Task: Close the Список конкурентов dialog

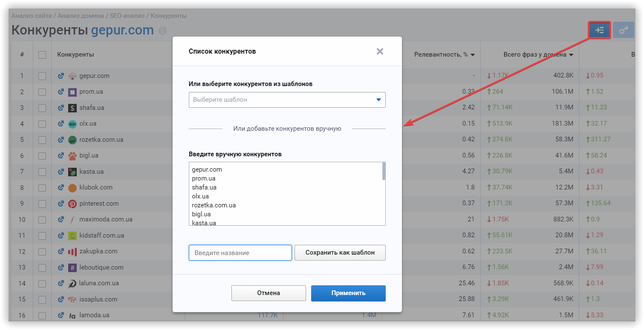Action: click(x=380, y=52)
